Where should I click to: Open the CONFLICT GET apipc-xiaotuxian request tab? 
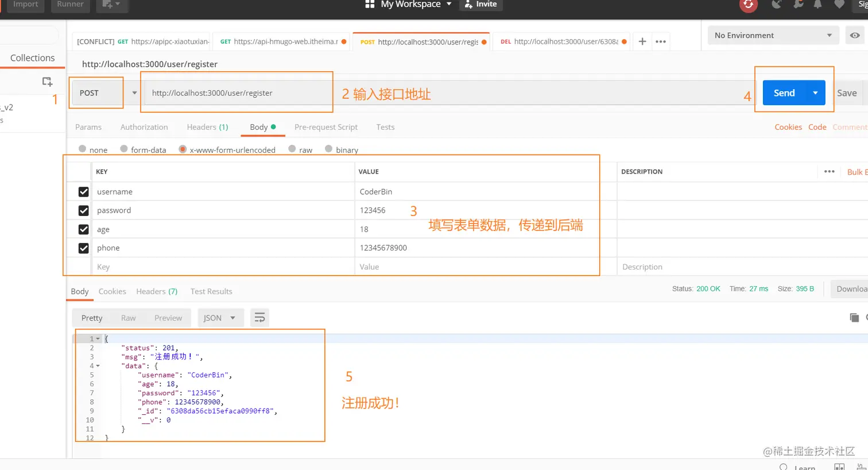point(142,41)
